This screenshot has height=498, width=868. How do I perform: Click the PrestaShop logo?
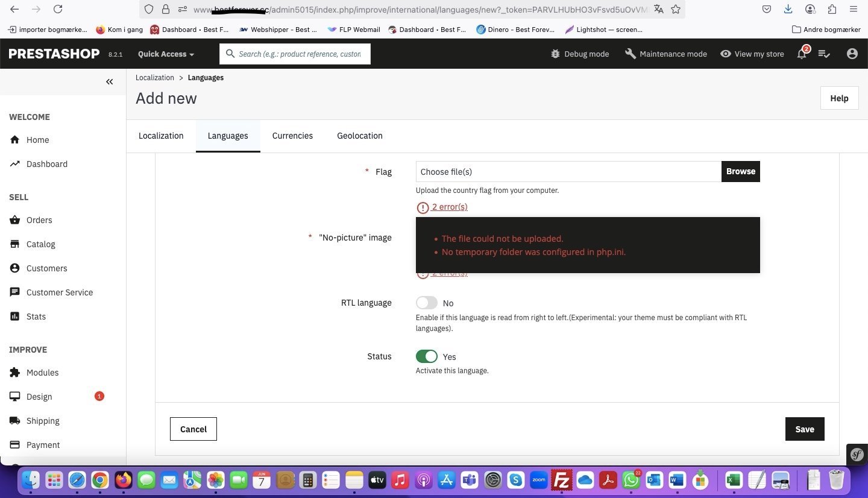[54, 54]
